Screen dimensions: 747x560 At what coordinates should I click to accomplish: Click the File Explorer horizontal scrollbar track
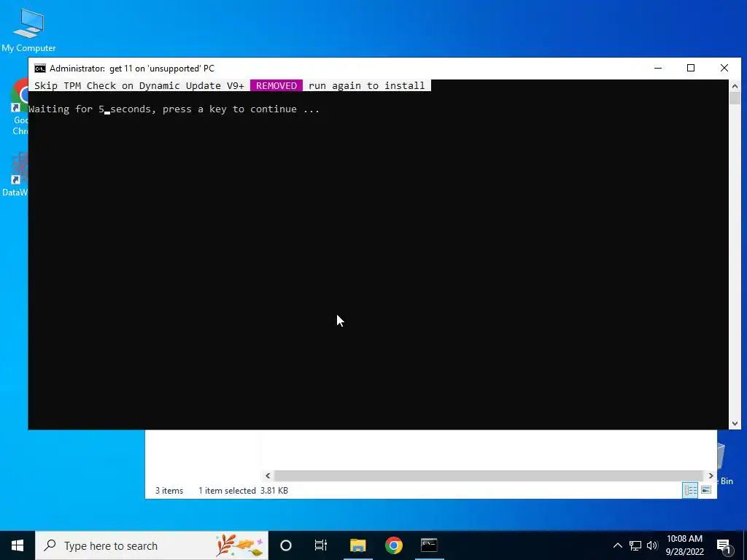pos(489,475)
